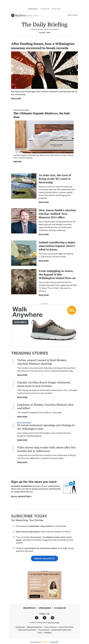Open the Wilmington museum recovery headline

click(x=43, y=46)
